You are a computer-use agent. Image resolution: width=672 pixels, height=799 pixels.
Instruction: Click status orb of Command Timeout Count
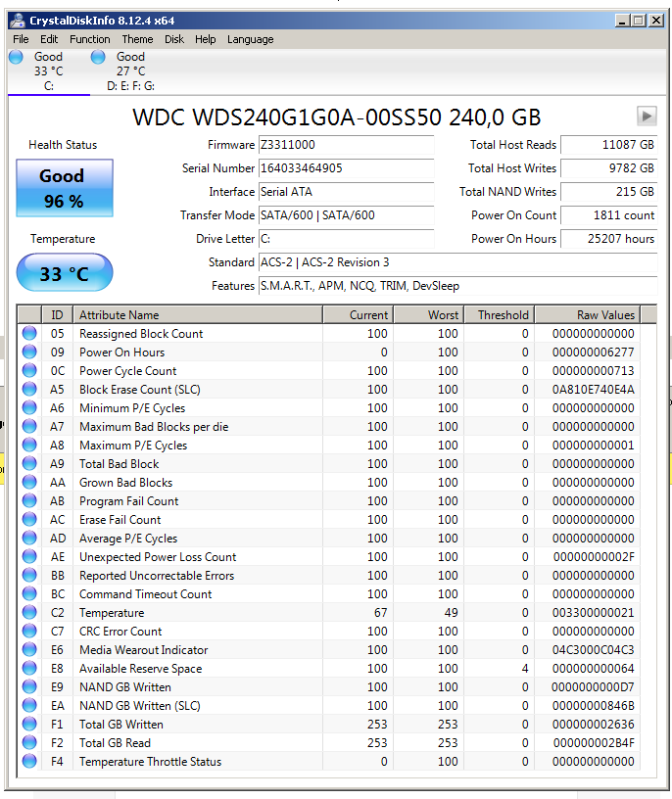[x=29, y=593]
